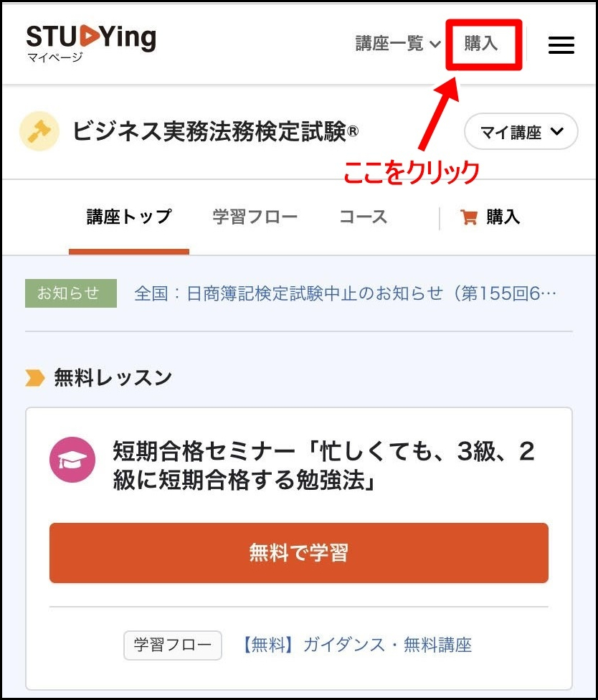Open the 日商簿記検定試験中止 notice link
The width and height of the screenshot is (598, 700).
345,293
